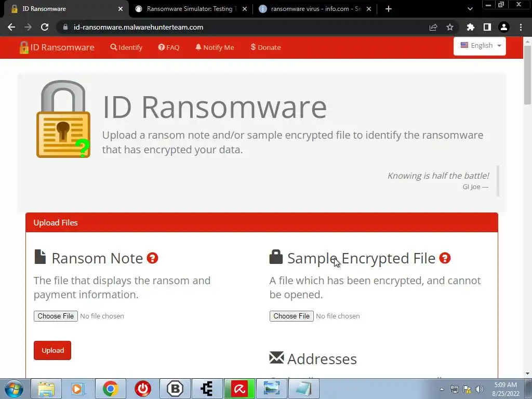Screen dimensions: 532x399
Task: Click the Chrome taskbar icon
Action: pyautogui.click(x=111, y=389)
